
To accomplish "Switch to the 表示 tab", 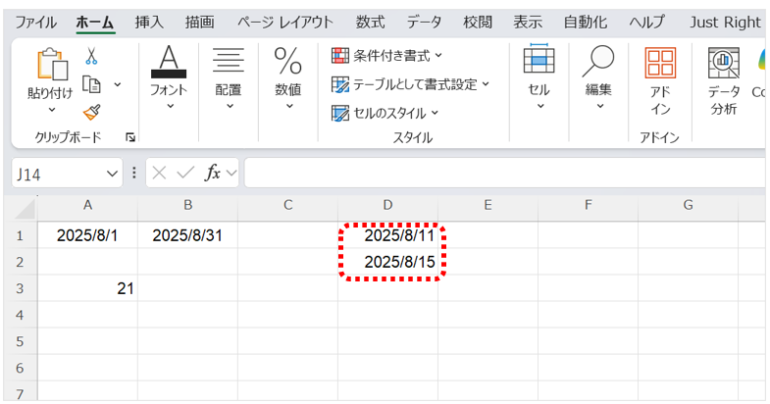I will pyautogui.click(x=528, y=22).
